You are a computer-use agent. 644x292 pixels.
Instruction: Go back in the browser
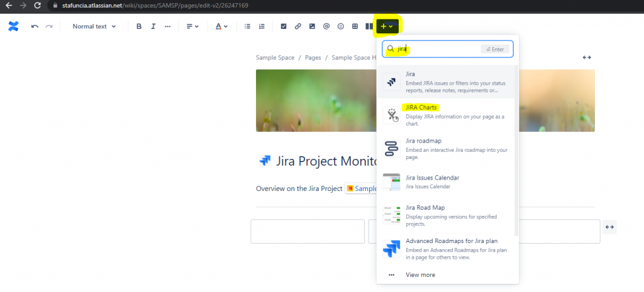9,6
